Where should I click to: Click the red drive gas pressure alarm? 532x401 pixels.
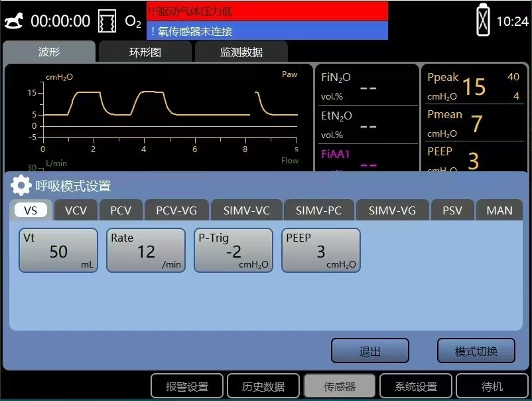pos(267,11)
